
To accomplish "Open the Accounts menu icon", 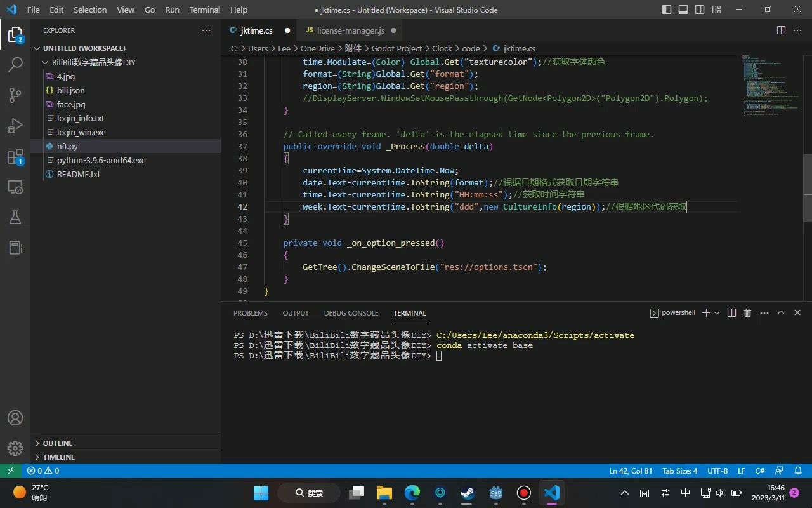I will point(15,418).
